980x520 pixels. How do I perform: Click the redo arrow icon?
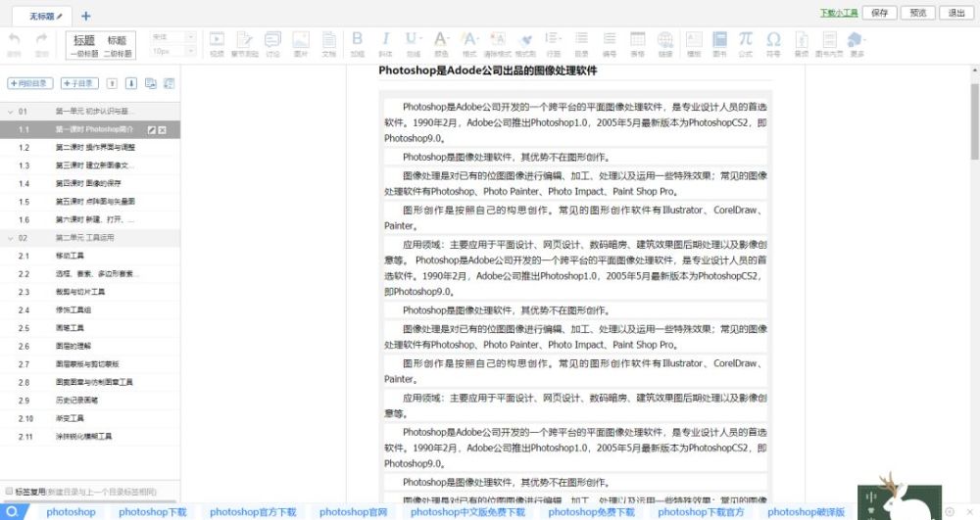(x=42, y=40)
